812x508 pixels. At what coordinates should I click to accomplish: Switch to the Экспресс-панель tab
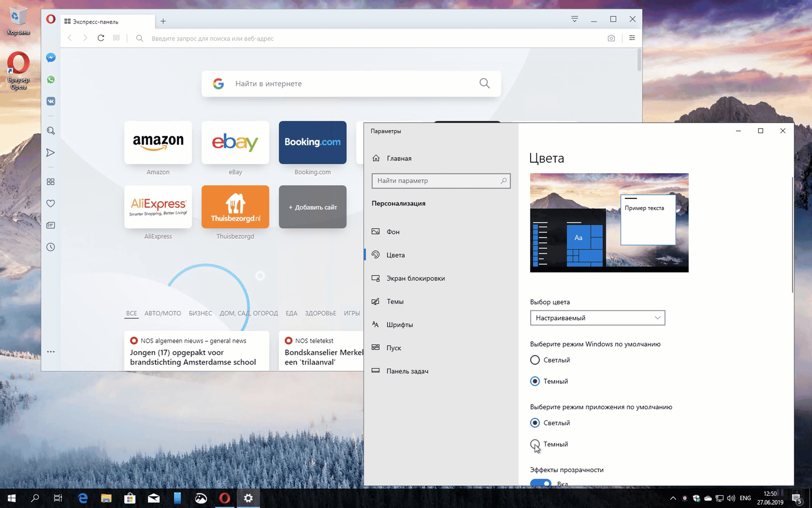106,21
